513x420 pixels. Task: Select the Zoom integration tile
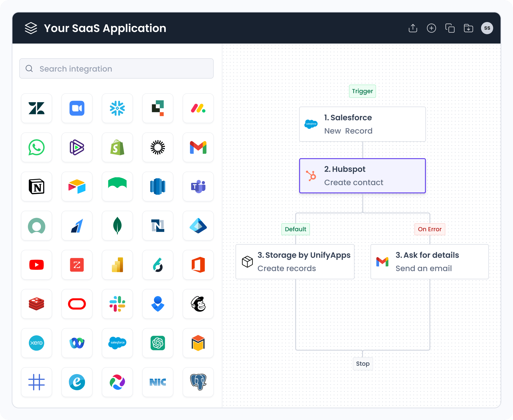77,108
